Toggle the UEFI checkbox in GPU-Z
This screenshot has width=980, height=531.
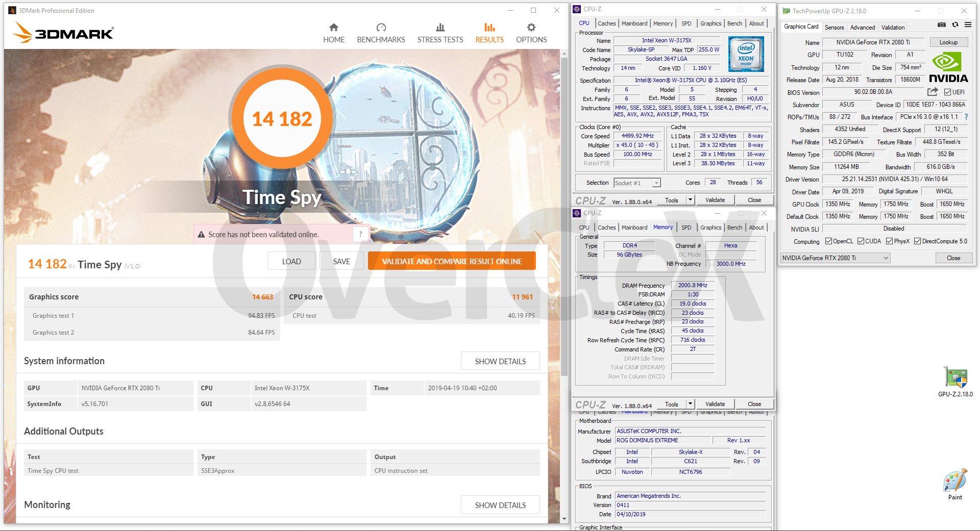947,92
